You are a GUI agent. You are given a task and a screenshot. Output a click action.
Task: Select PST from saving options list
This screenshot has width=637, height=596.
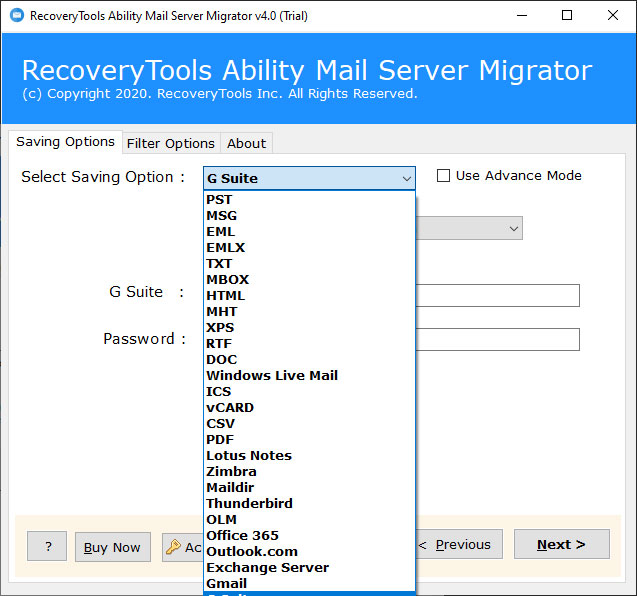[309, 200]
